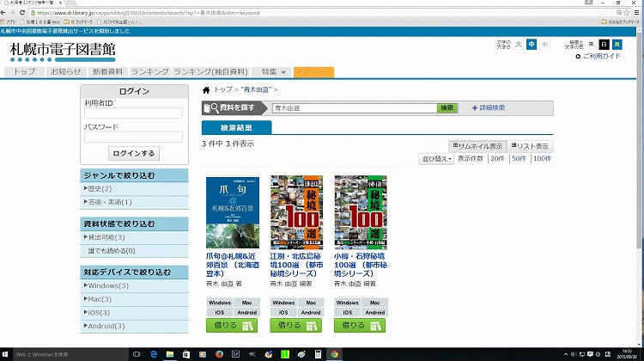Open the ランキング navigation tab
This screenshot has width=644, height=361.
point(149,72)
